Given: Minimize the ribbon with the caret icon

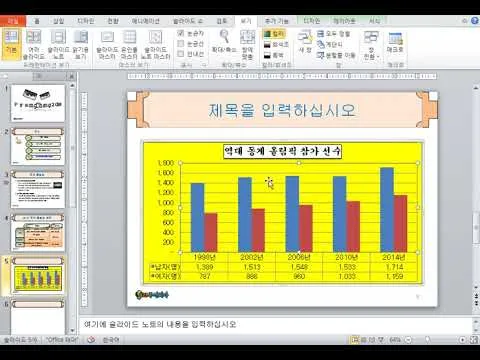Looking at the screenshot, I should 464,21.
